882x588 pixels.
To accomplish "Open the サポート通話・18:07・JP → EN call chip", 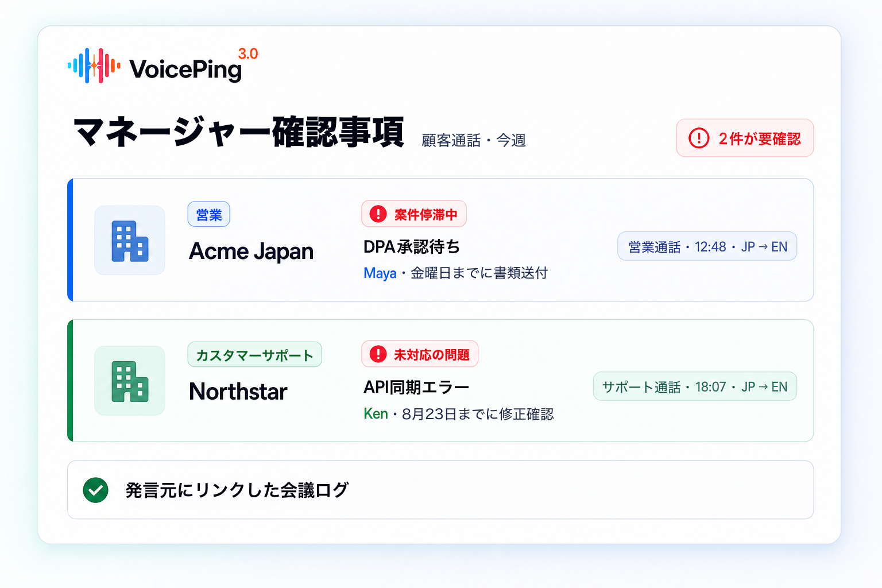I will click(695, 386).
